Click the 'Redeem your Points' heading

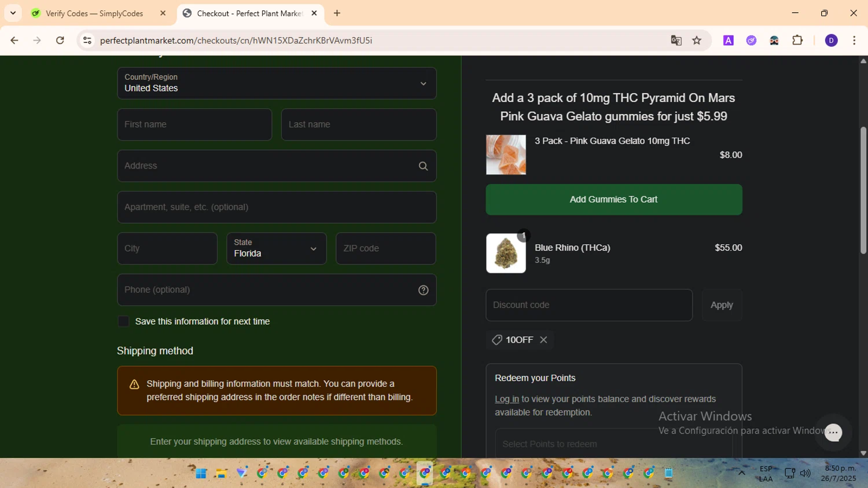[535, 378]
